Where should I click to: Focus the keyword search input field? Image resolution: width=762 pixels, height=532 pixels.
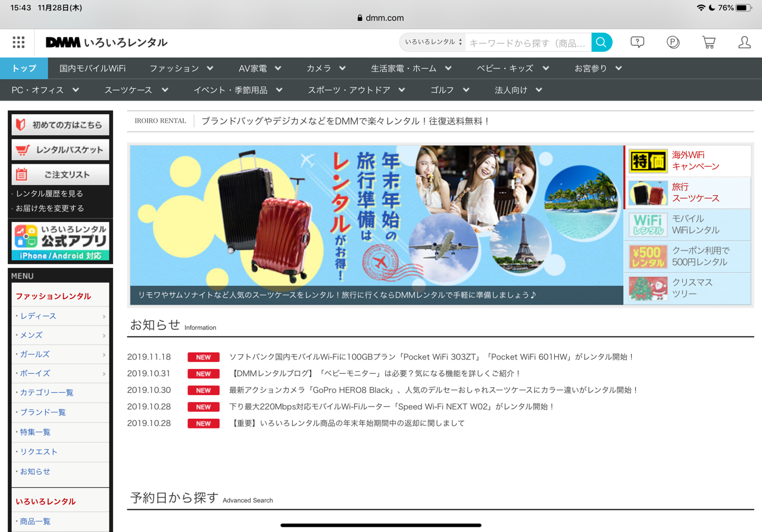(x=527, y=42)
